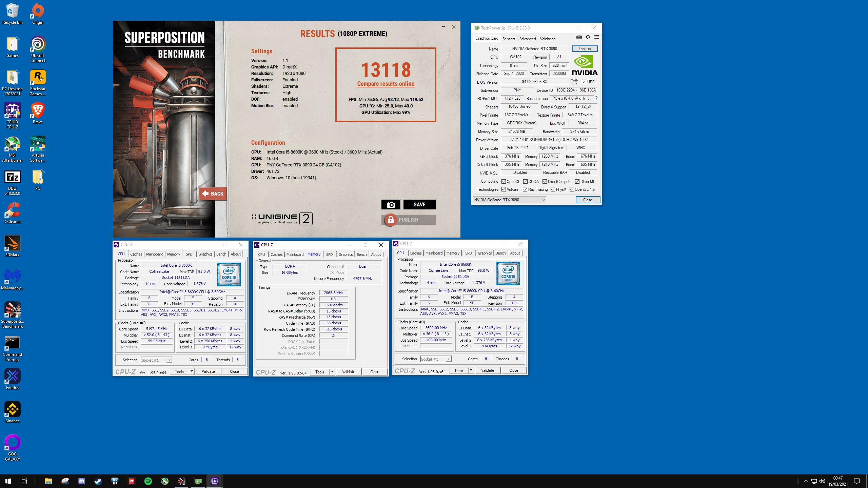Open Bench tab in right CPU-Z window
The width and height of the screenshot is (868, 488).
click(x=500, y=253)
